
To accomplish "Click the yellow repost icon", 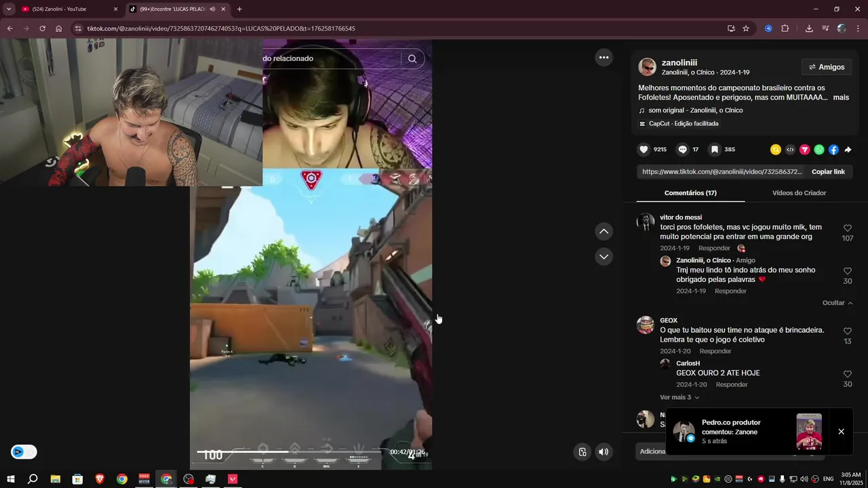I will [x=776, y=150].
